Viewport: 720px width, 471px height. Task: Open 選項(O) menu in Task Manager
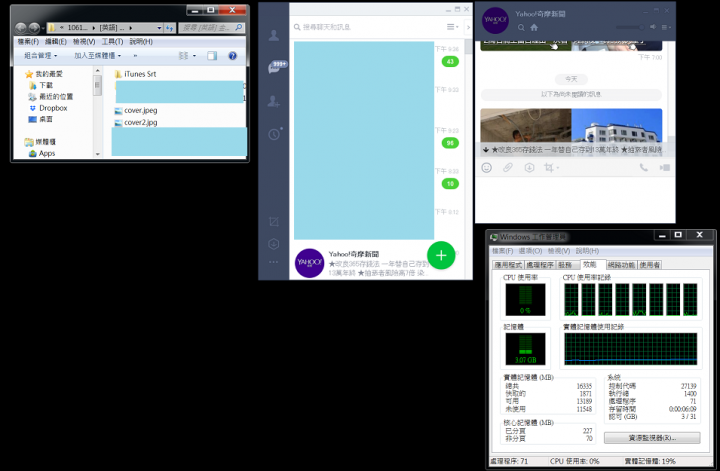click(x=530, y=251)
